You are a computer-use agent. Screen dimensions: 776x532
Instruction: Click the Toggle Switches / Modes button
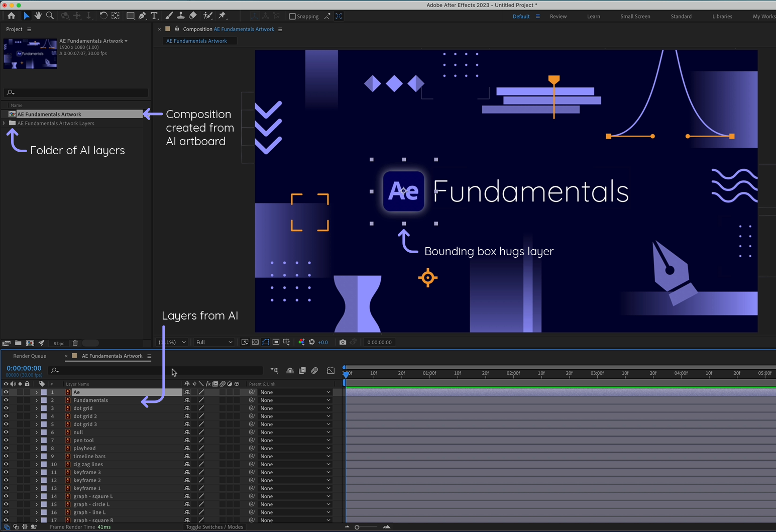pyautogui.click(x=214, y=526)
